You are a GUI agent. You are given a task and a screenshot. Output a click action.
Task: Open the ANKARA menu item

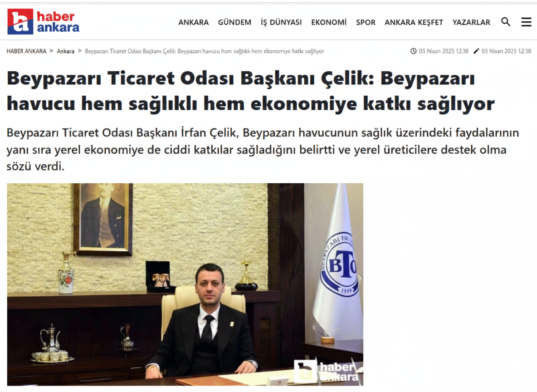click(x=194, y=22)
